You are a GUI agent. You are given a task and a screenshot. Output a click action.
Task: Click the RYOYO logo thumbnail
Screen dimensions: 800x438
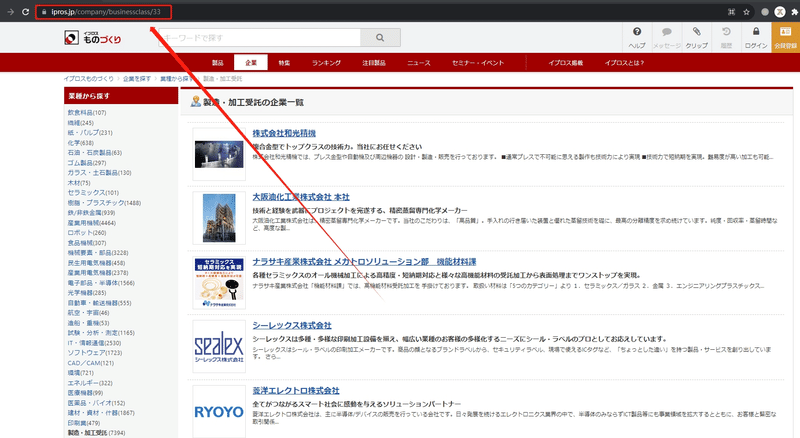coord(219,411)
